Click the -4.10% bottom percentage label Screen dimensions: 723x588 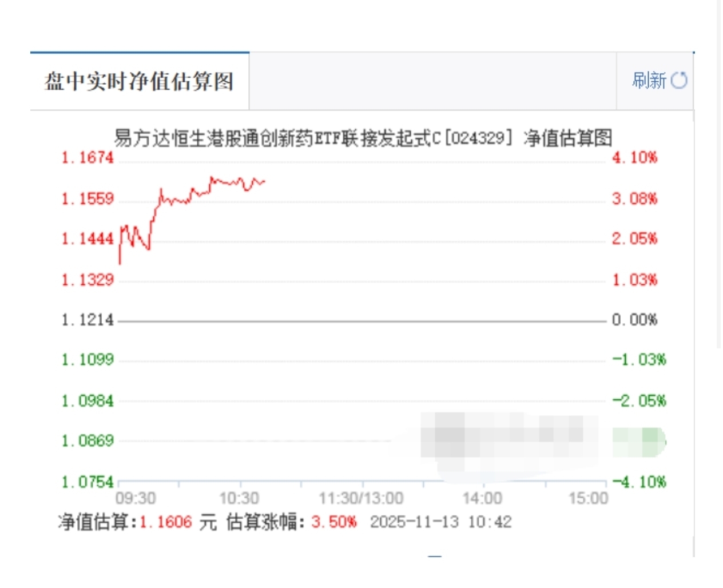pyautogui.click(x=639, y=482)
